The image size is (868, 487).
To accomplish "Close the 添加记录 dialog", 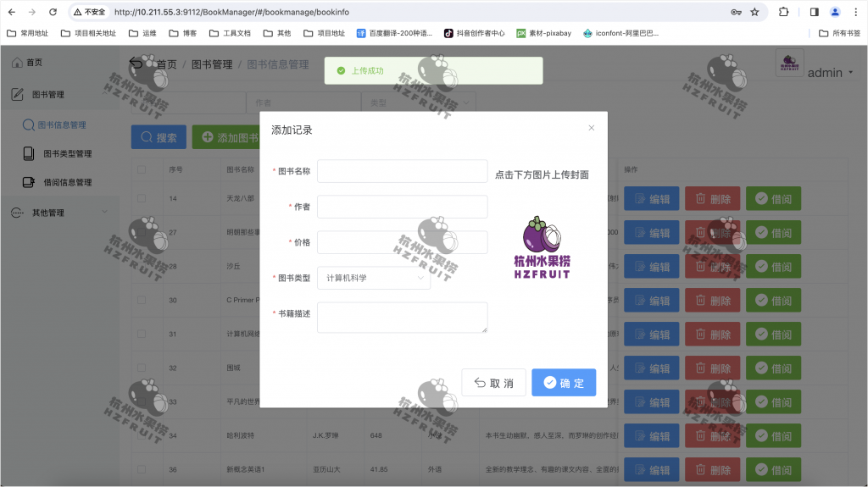I will click(591, 128).
